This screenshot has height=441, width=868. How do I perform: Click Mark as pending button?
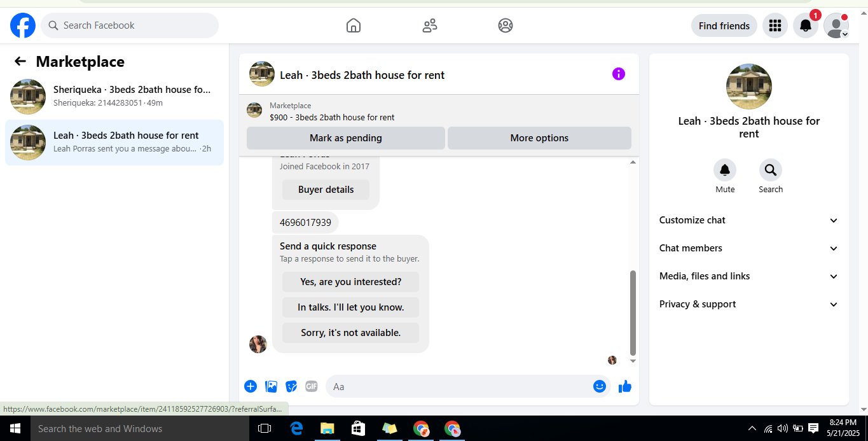click(346, 138)
